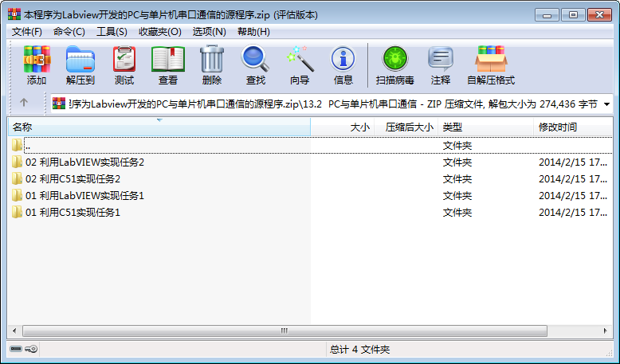
Task: Open the 帮助(H) menu
Action: [253, 32]
